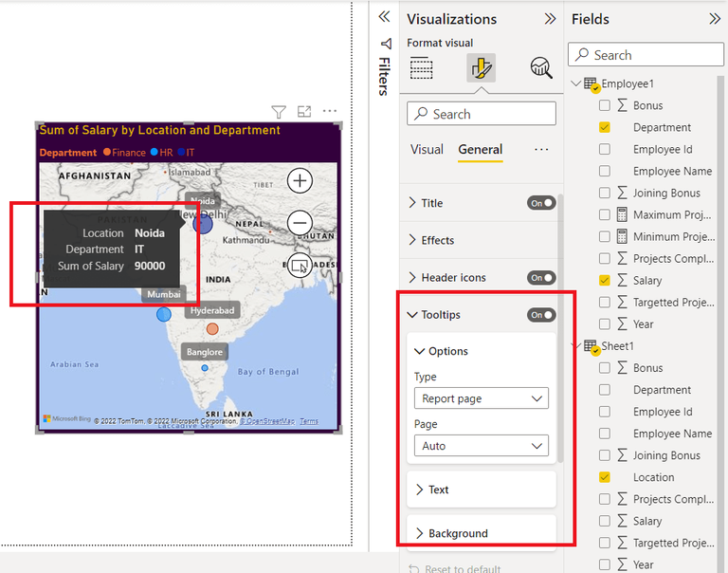
Task: Uncheck Salary under Employee1
Action: pos(604,280)
